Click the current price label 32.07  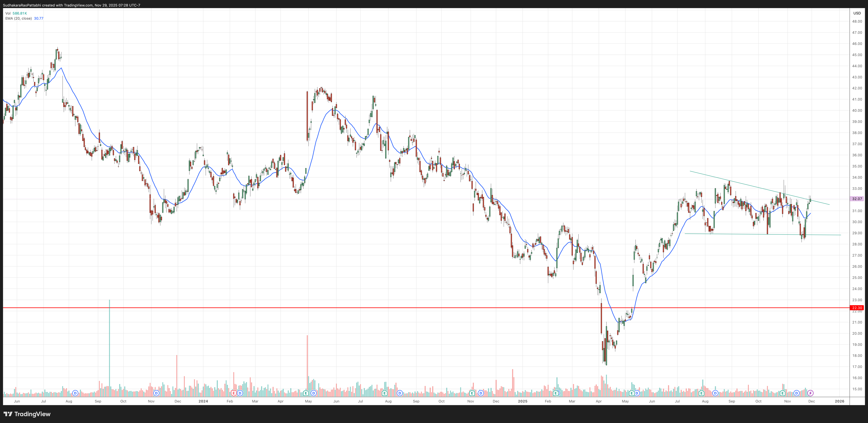click(x=857, y=199)
